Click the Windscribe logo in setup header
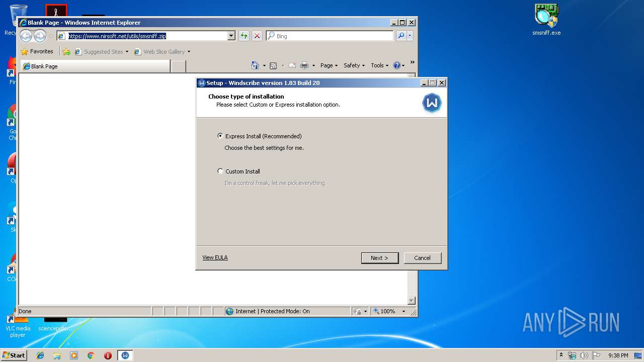This screenshot has height=362, width=644. (x=432, y=103)
